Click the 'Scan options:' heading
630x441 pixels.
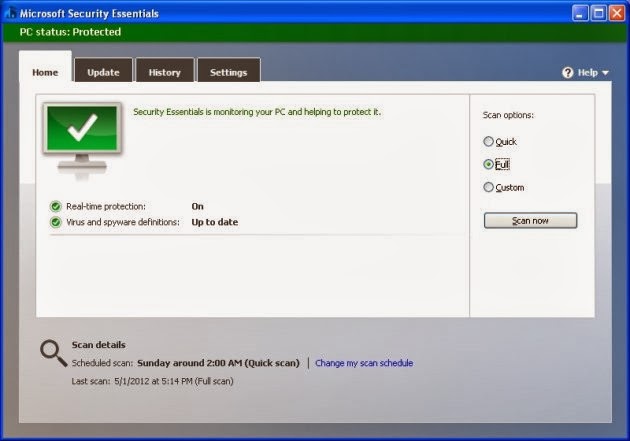click(508, 115)
